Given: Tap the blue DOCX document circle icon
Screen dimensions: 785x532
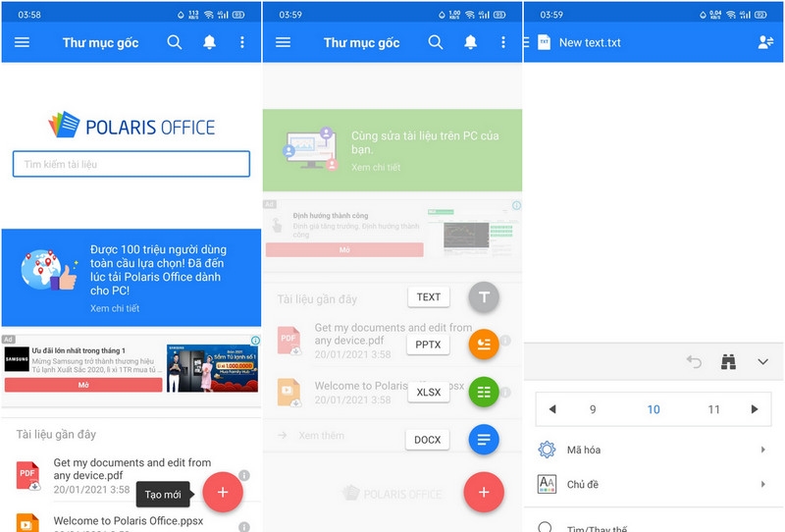Looking at the screenshot, I should pyautogui.click(x=484, y=440).
